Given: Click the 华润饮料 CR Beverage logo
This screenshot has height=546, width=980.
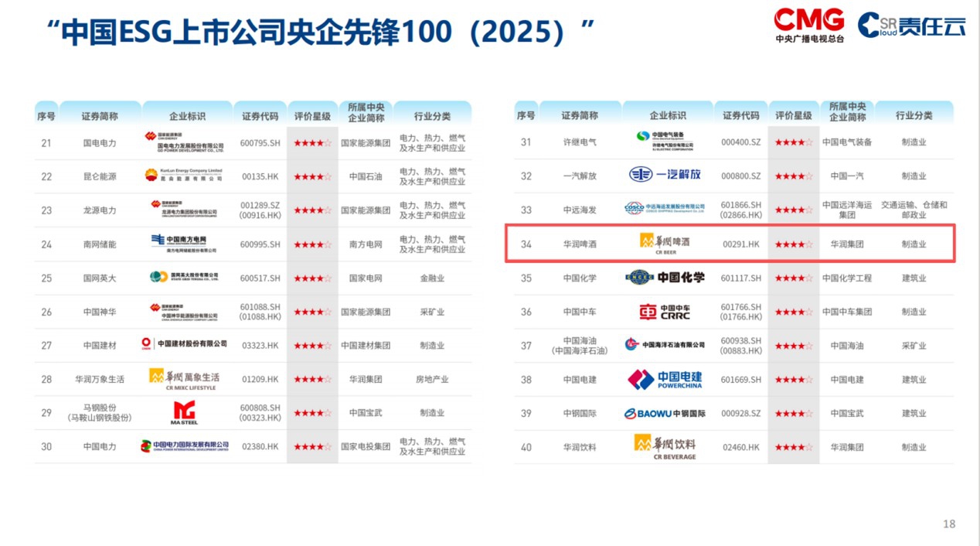Looking at the screenshot, I should (x=665, y=446).
